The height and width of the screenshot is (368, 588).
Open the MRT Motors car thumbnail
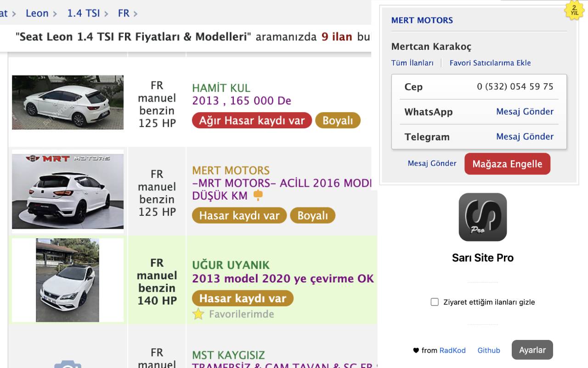(x=68, y=191)
